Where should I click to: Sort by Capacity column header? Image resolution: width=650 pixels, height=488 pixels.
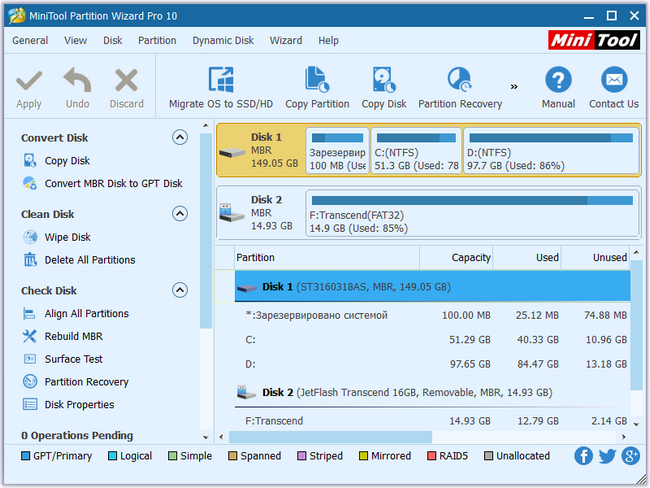(456, 257)
